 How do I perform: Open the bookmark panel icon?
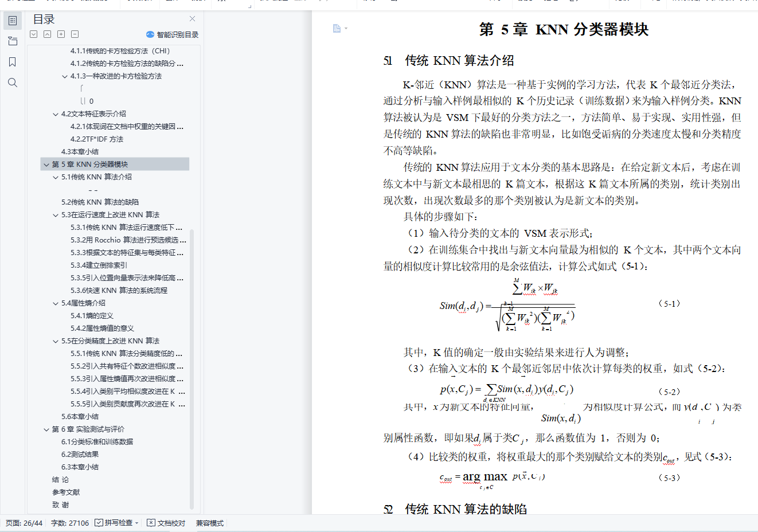click(13, 62)
